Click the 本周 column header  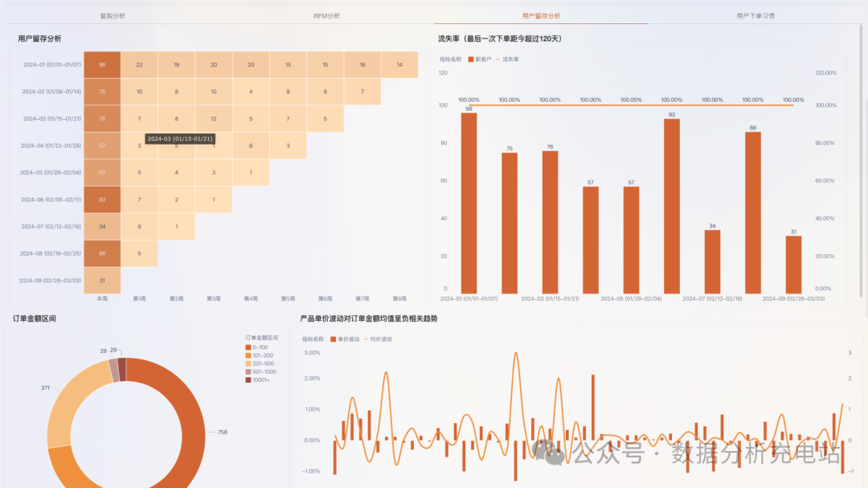click(102, 298)
